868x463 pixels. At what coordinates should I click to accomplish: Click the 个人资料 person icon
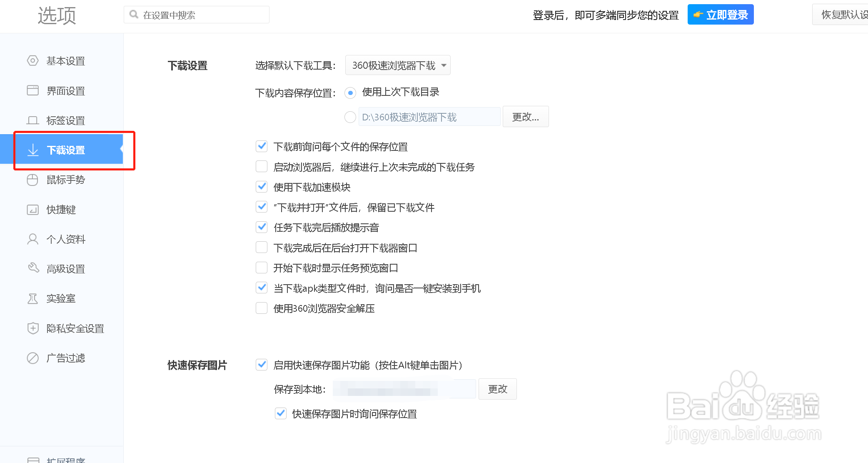point(33,239)
